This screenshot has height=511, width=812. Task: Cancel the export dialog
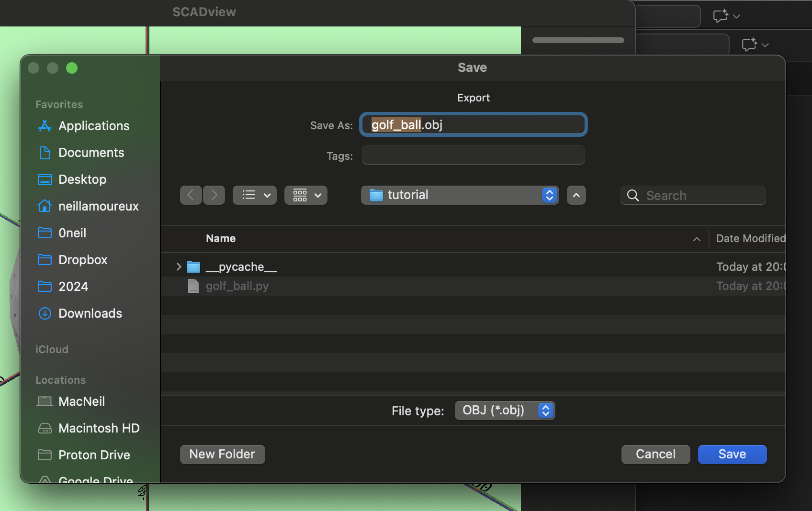(x=655, y=454)
